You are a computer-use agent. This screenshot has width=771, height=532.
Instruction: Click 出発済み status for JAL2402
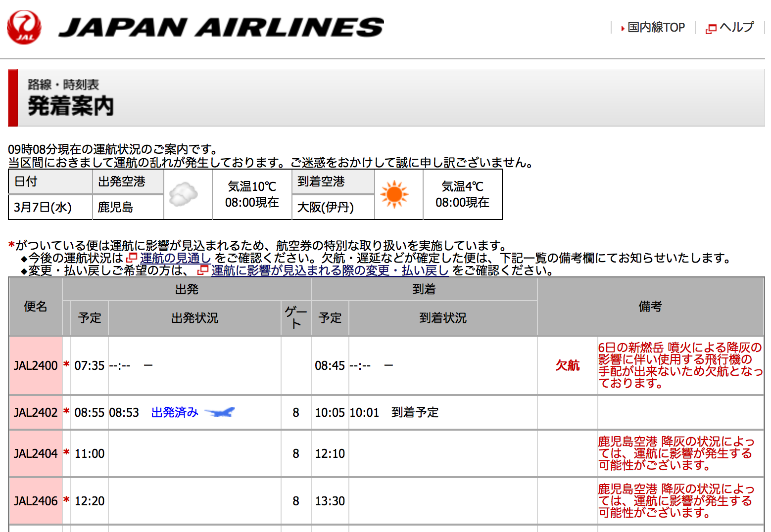click(175, 412)
